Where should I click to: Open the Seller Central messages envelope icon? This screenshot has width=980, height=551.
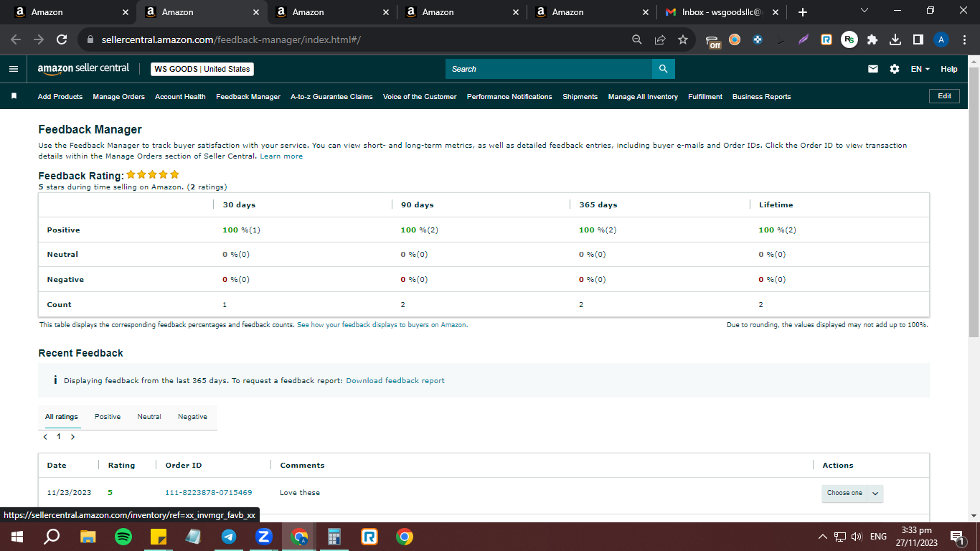(873, 69)
